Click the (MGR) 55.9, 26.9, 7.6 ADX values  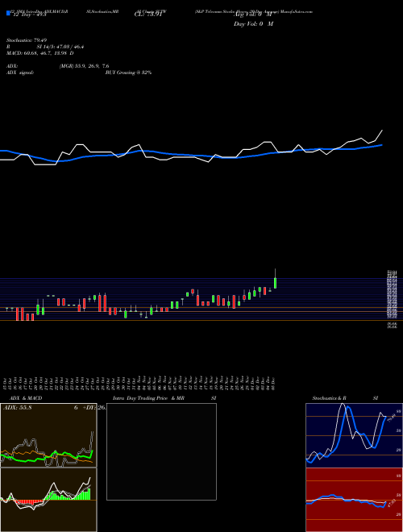(x=84, y=66)
